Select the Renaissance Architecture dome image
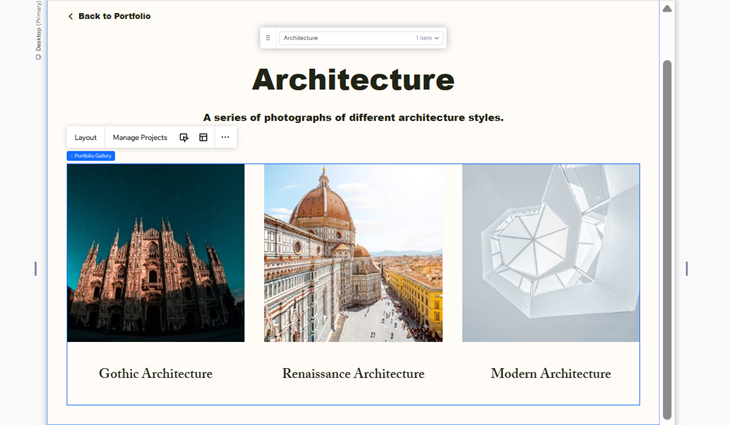Image resolution: width=729 pixels, height=425 pixels. [353, 253]
